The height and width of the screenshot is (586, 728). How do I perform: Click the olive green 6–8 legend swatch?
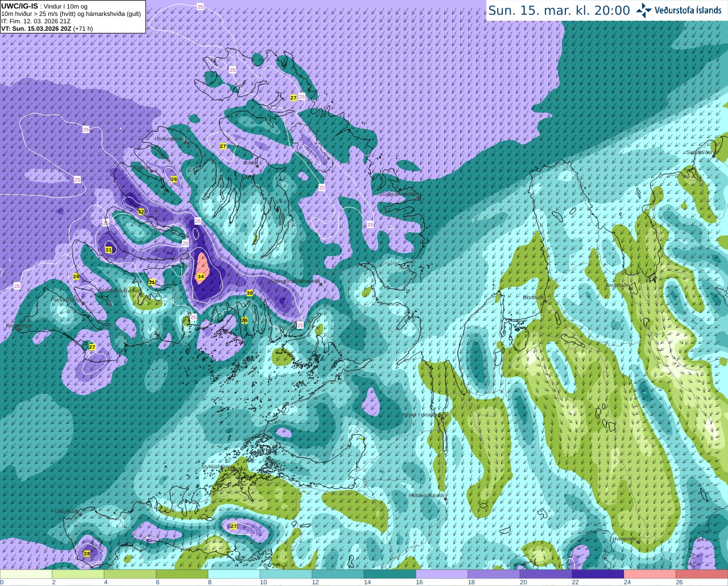182,574
